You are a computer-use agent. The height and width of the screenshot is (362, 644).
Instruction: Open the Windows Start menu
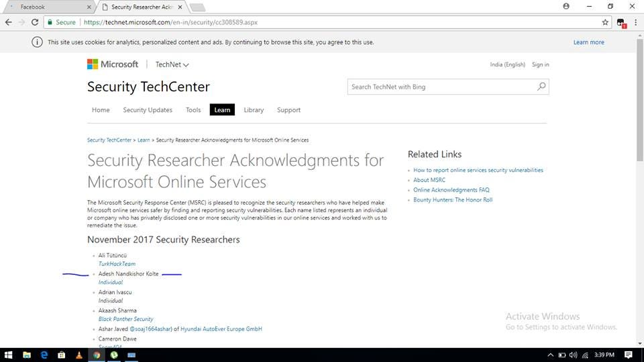[8, 355]
